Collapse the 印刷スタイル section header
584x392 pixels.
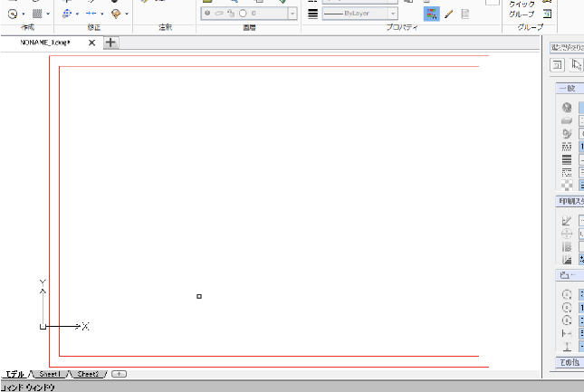pos(570,201)
